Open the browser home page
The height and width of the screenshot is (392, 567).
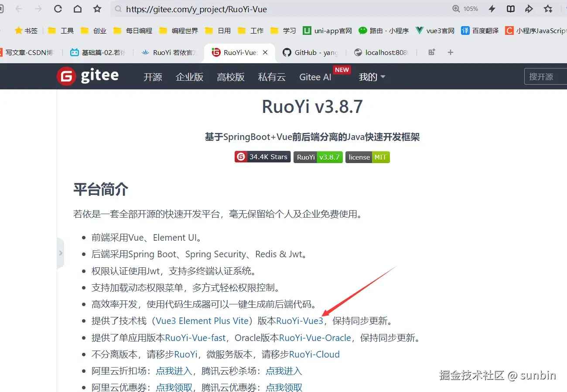(x=77, y=9)
